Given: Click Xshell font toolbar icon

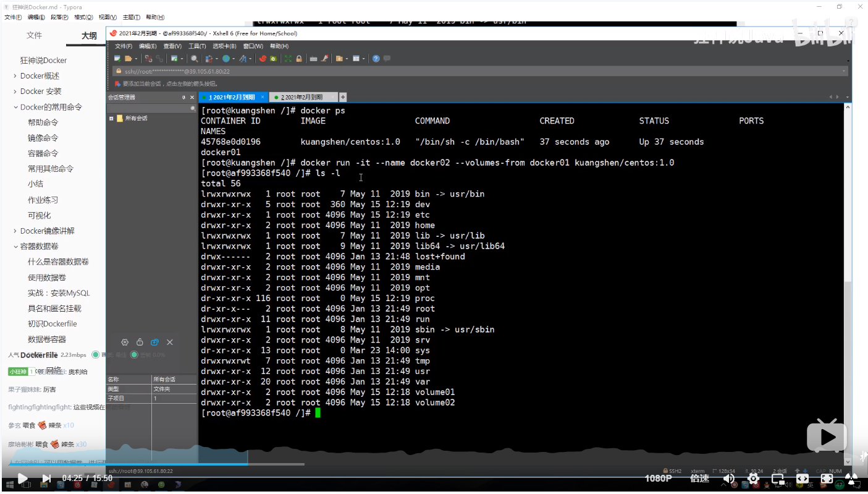Looking at the screenshot, I should [x=243, y=59].
